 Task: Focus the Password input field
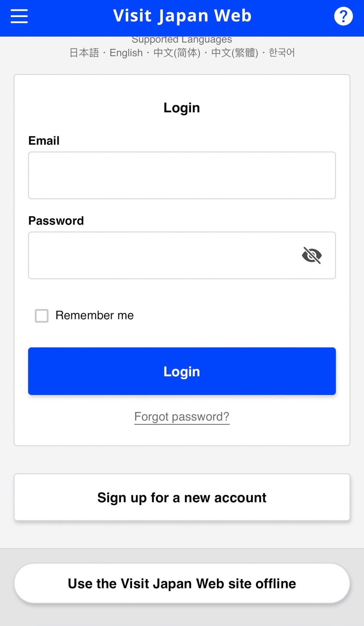click(160, 255)
